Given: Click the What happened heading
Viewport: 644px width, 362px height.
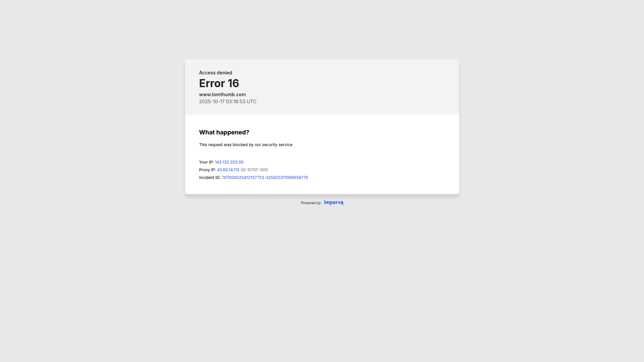Looking at the screenshot, I should coord(224,132).
